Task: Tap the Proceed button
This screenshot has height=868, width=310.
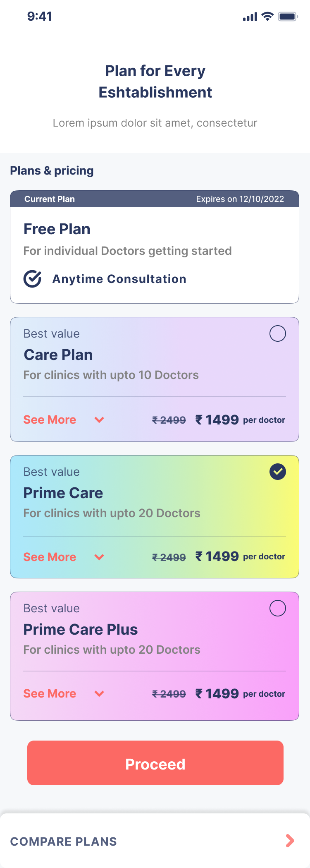Action: tap(155, 763)
